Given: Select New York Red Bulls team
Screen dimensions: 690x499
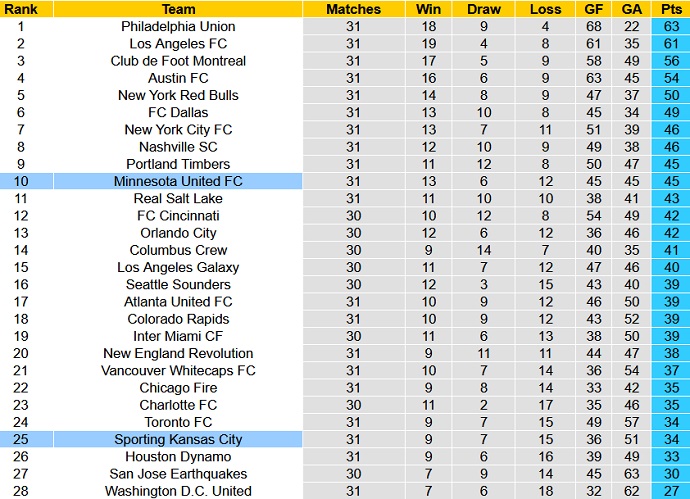Looking at the screenshot, I should pyautogui.click(x=178, y=95).
